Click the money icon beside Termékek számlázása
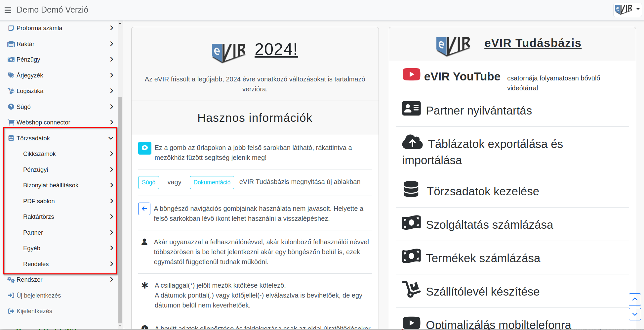Image resolution: width=644 pixels, height=330 pixels. click(x=411, y=256)
